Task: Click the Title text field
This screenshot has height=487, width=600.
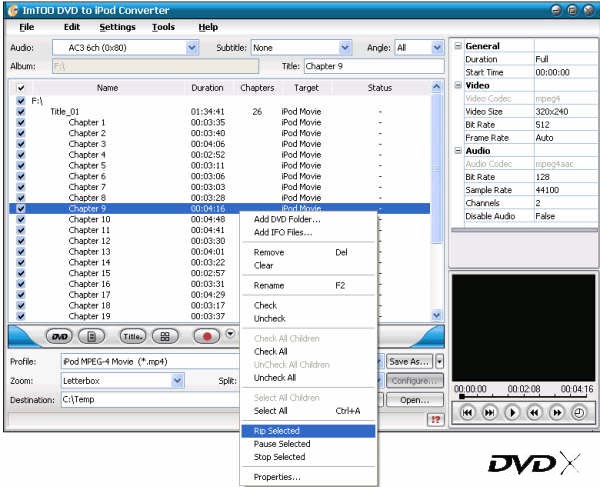Action: pyautogui.click(x=374, y=66)
